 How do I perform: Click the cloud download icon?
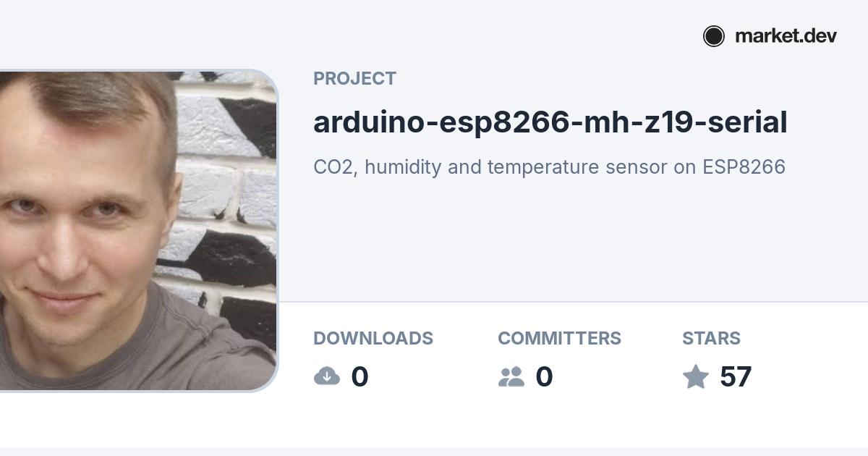(327, 376)
